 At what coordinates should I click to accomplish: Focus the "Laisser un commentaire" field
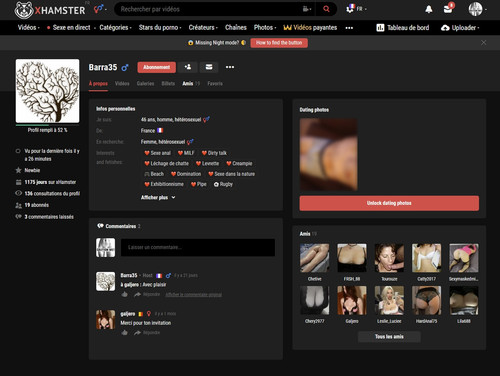coord(198,247)
